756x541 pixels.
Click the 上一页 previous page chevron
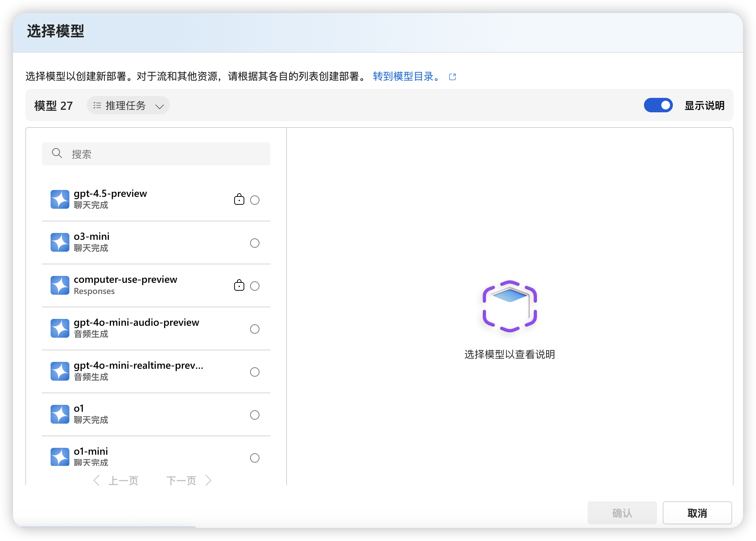96,480
